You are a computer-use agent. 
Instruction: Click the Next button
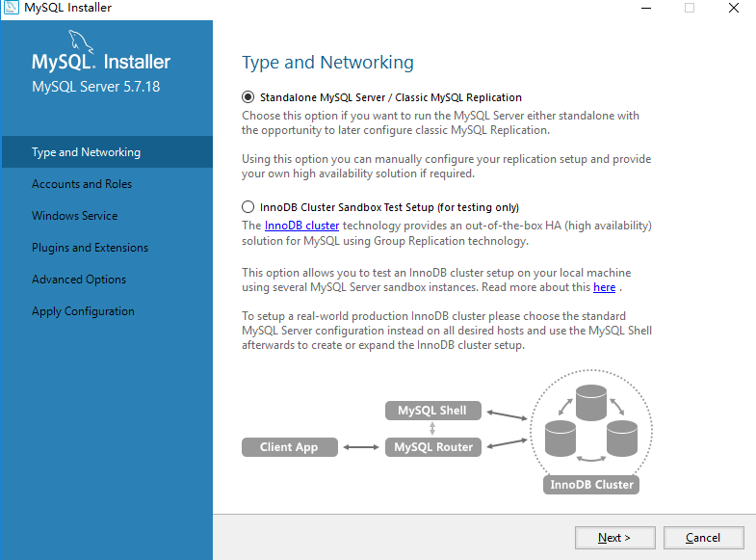(614, 538)
